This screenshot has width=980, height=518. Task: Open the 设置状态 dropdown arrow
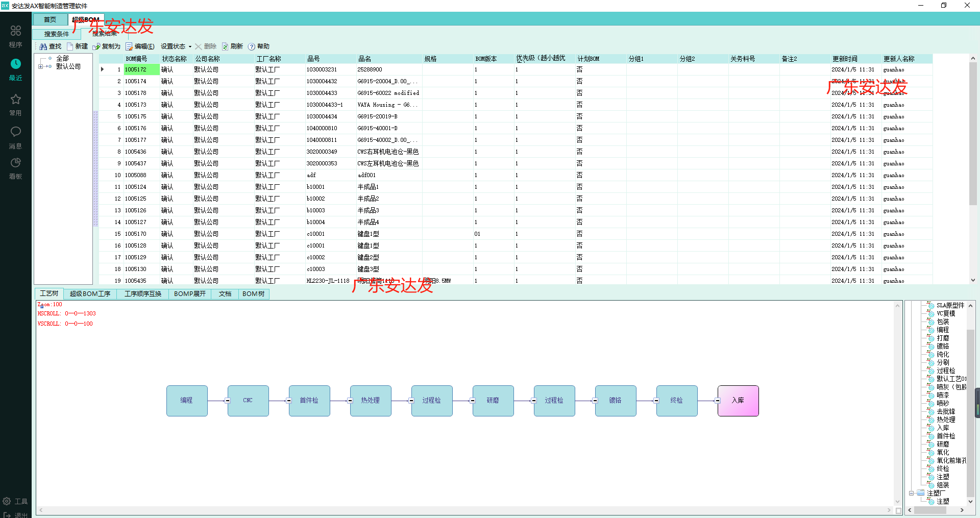[x=190, y=46]
